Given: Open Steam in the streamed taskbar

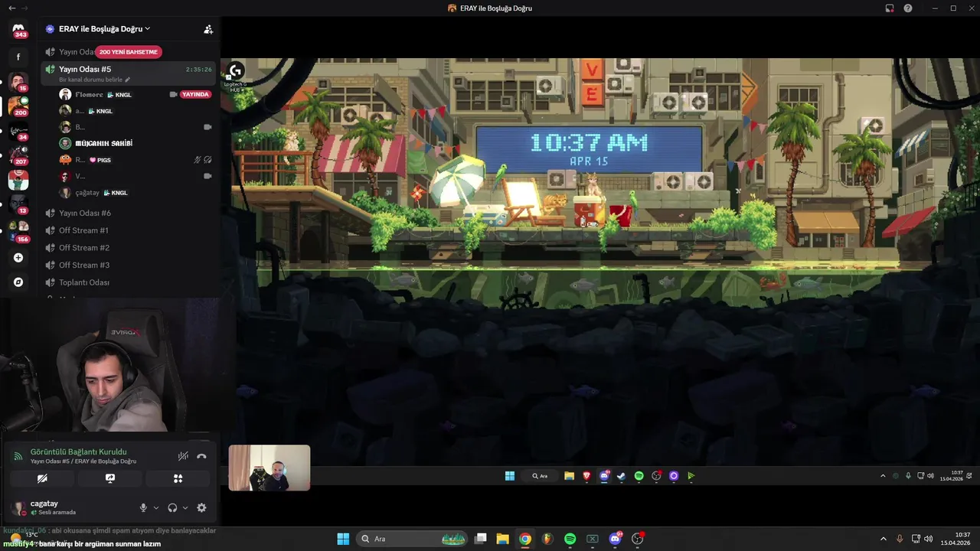Looking at the screenshot, I should (x=622, y=476).
